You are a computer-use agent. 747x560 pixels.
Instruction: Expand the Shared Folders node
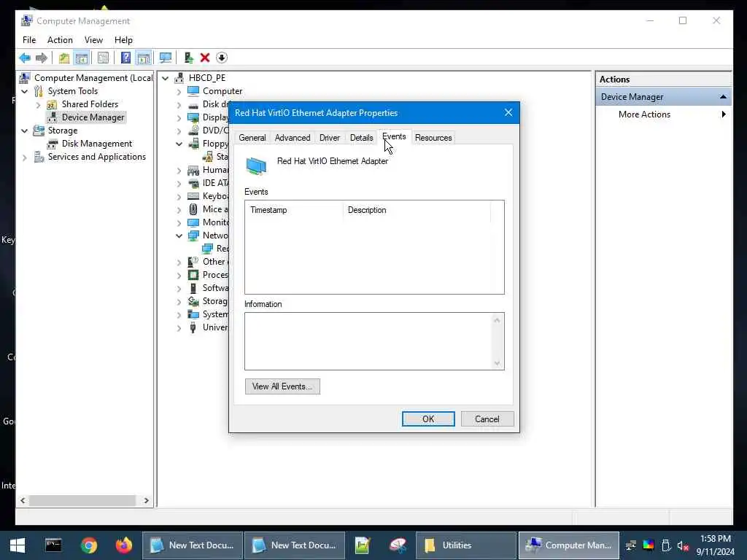coord(39,104)
